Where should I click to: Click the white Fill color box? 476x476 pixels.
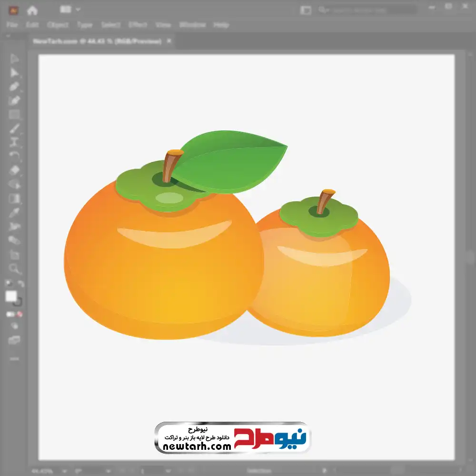(11, 296)
